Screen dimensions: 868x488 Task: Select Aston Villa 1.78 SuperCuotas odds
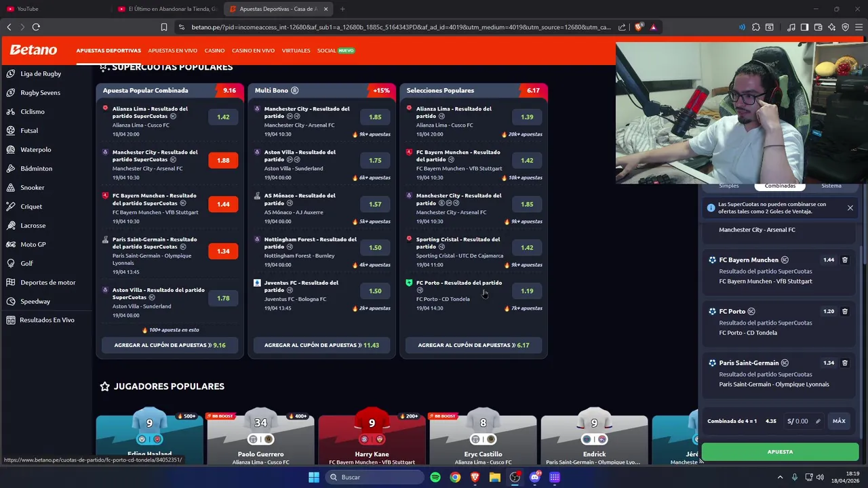point(223,298)
